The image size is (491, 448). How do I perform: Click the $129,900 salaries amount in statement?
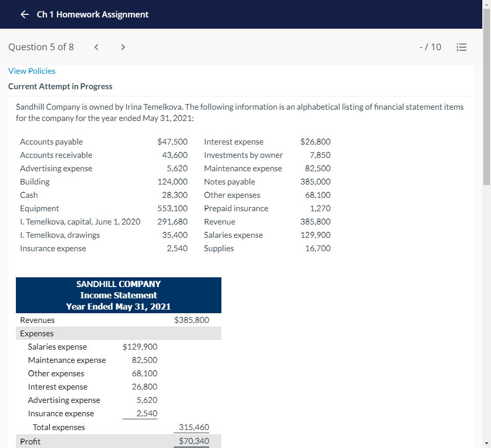pos(139,347)
